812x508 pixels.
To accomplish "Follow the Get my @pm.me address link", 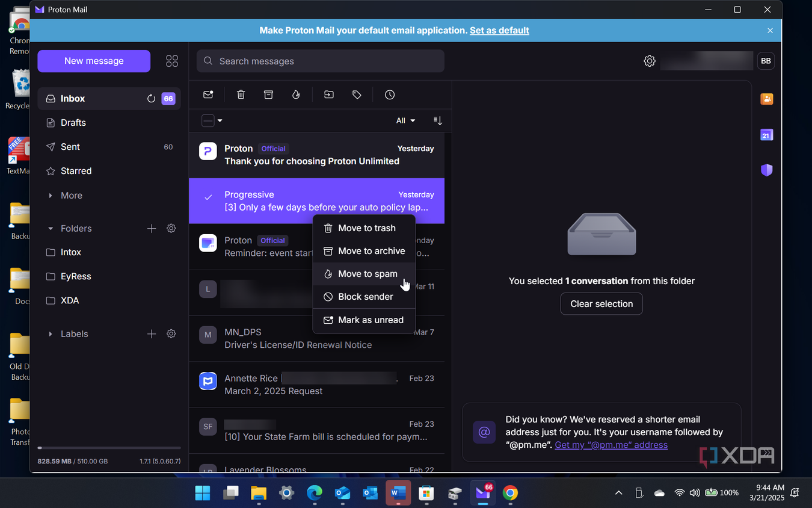I will [611, 445].
